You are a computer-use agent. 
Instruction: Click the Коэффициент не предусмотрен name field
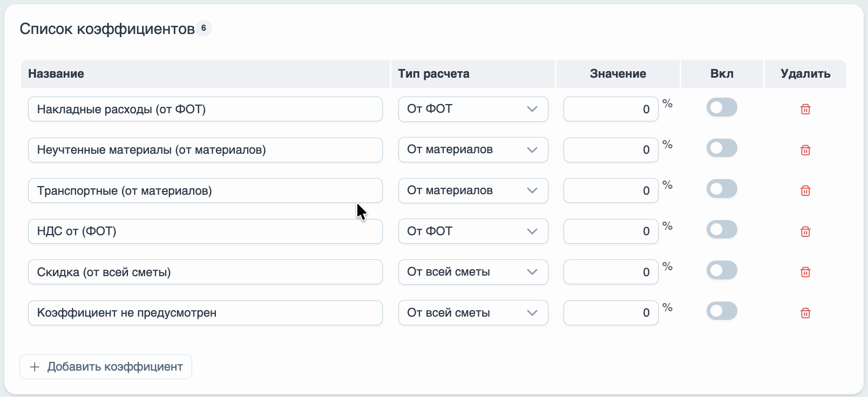pyautogui.click(x=205, y=313)
